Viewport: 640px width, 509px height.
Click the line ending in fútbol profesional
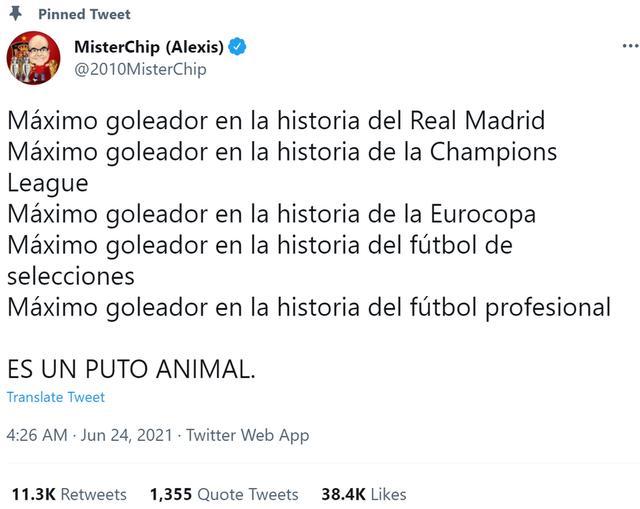click(x=308, y=307)
